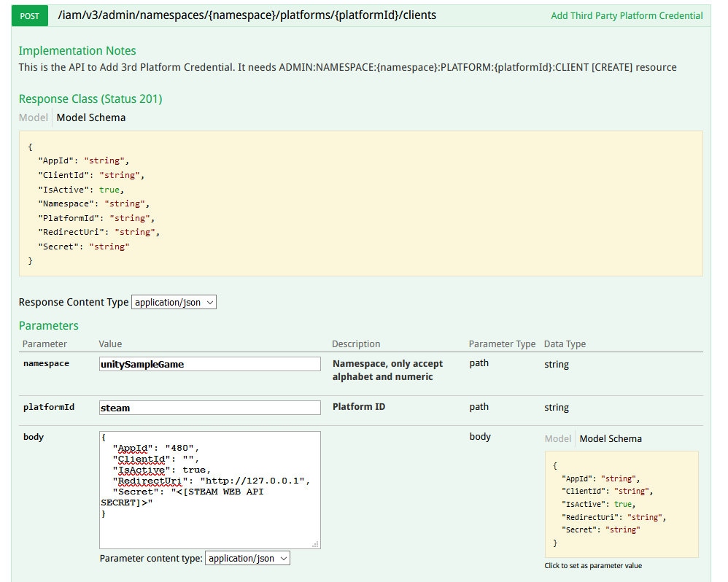728x582 pixels.
Task: Click the body textarea resize handle
Action: point(316,544)
